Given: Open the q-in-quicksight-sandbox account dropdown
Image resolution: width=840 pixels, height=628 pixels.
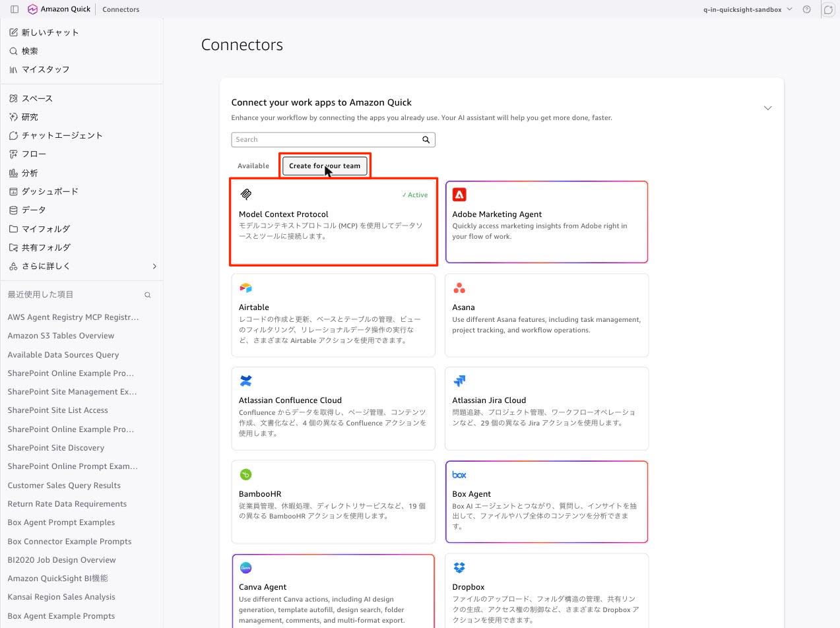Looking at the screenshot, I should [x=748, y=9].
